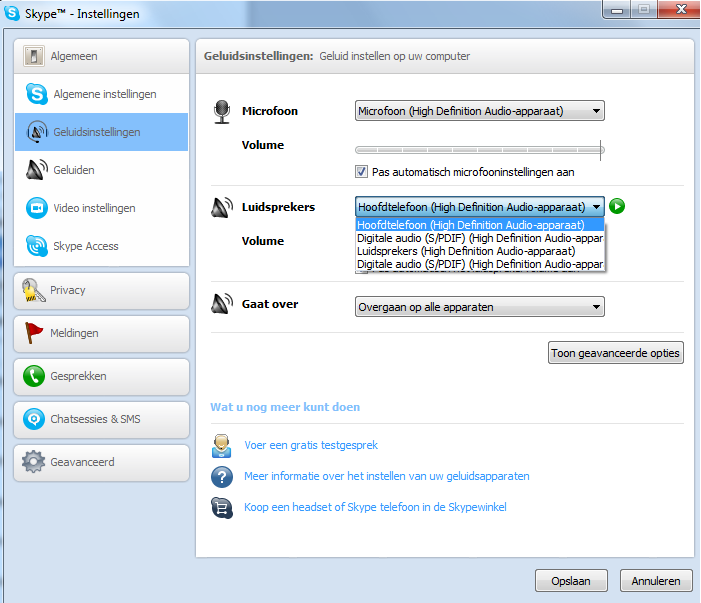
Task: Open Chatsessies & SMS section
Action: pyautogui.click(x=101, y=419)
